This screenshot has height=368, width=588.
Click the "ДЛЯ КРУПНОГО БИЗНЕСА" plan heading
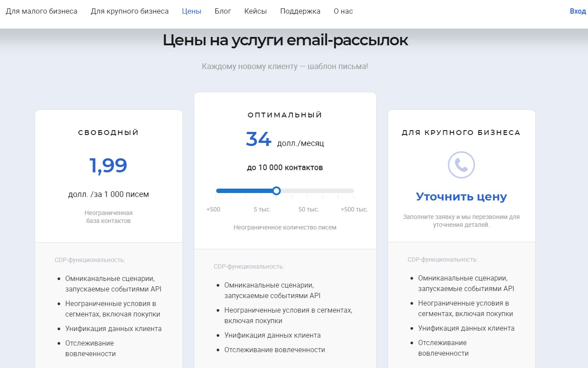click(461, 132)
